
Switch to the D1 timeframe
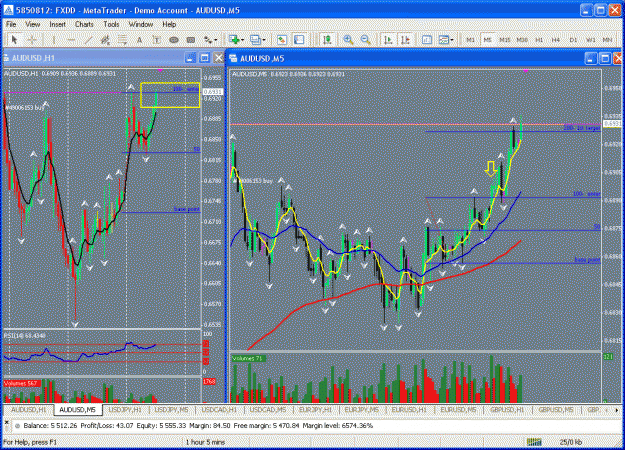click(x=573, y=40)
